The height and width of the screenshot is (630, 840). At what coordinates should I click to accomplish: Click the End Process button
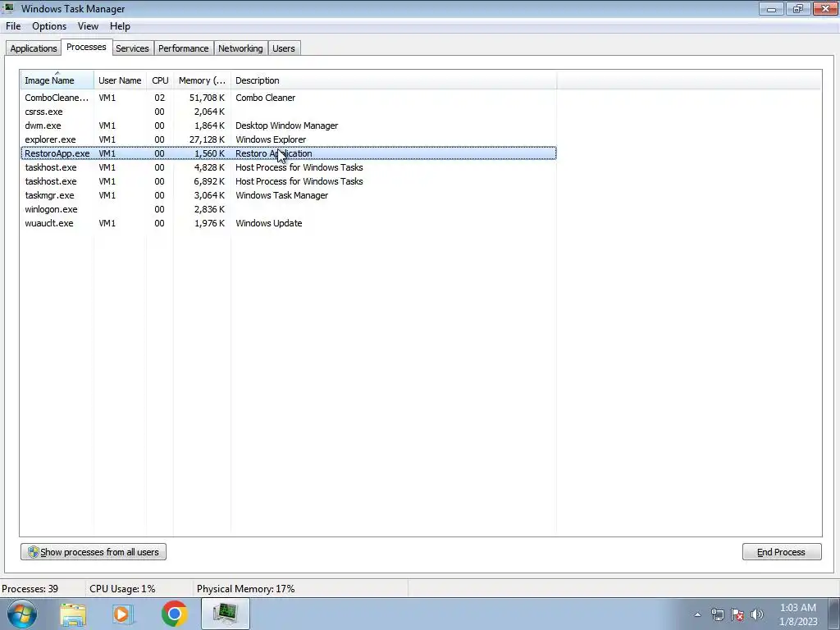[782, 552]
